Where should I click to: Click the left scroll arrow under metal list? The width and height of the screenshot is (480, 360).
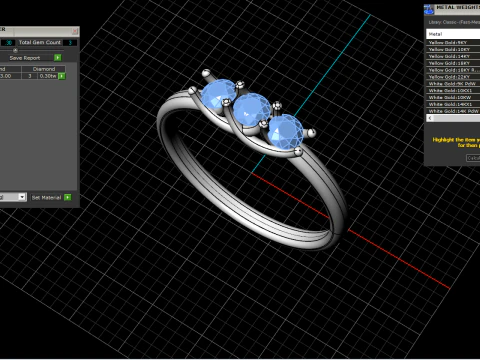point(430,118)
